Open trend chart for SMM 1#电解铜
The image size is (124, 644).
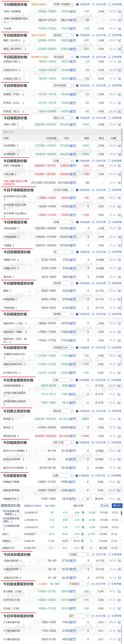(120, 11)
